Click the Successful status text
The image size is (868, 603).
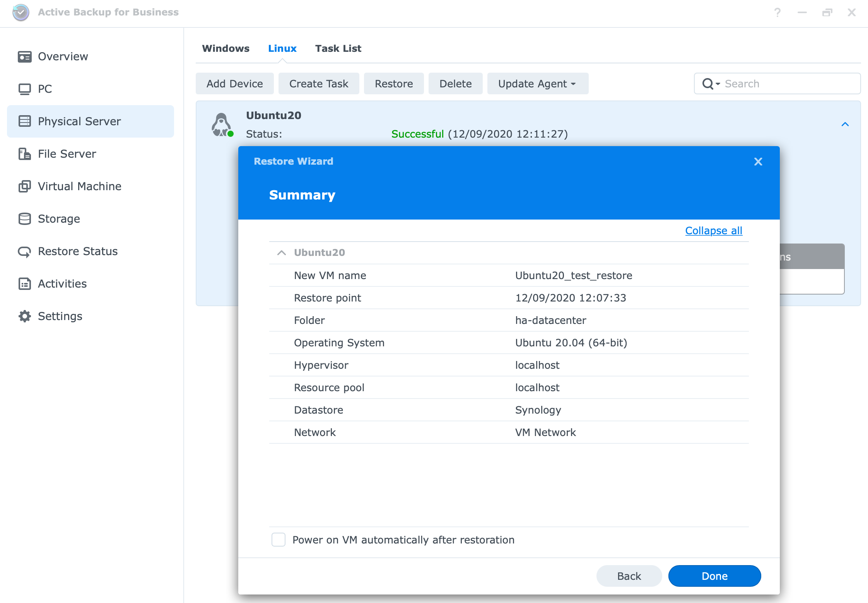click(417, 134)
